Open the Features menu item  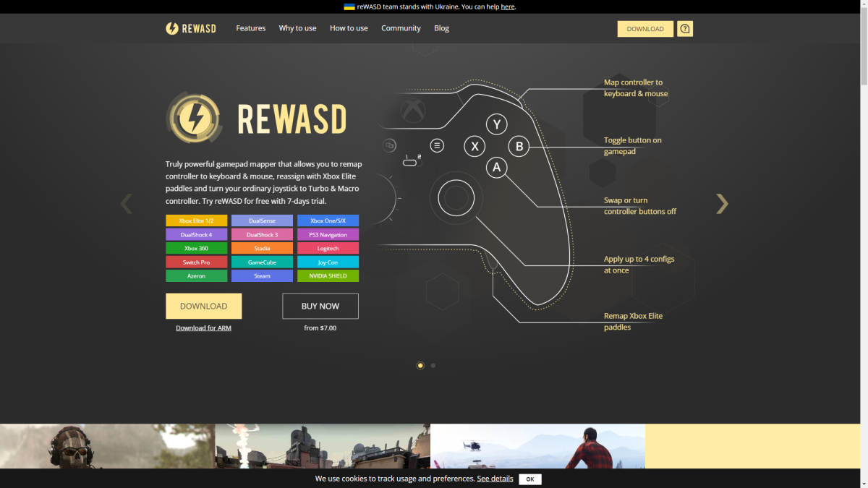(x=250, y=28)
